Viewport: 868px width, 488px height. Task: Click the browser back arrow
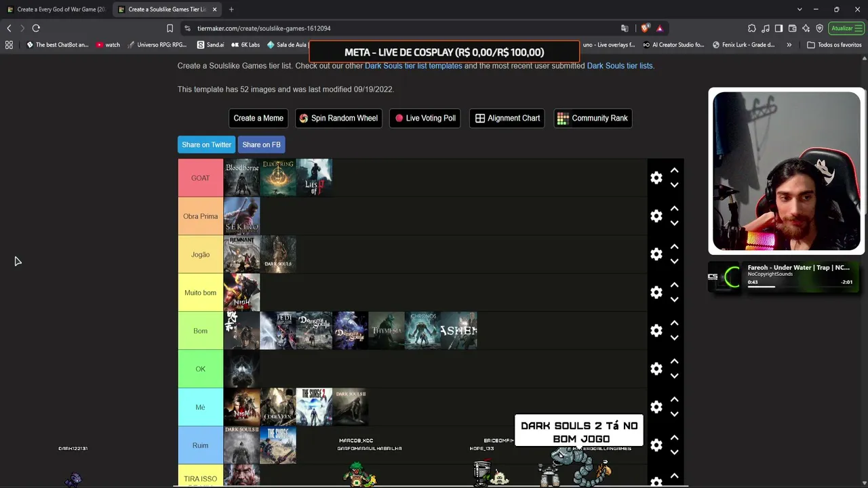click(9, 28)
